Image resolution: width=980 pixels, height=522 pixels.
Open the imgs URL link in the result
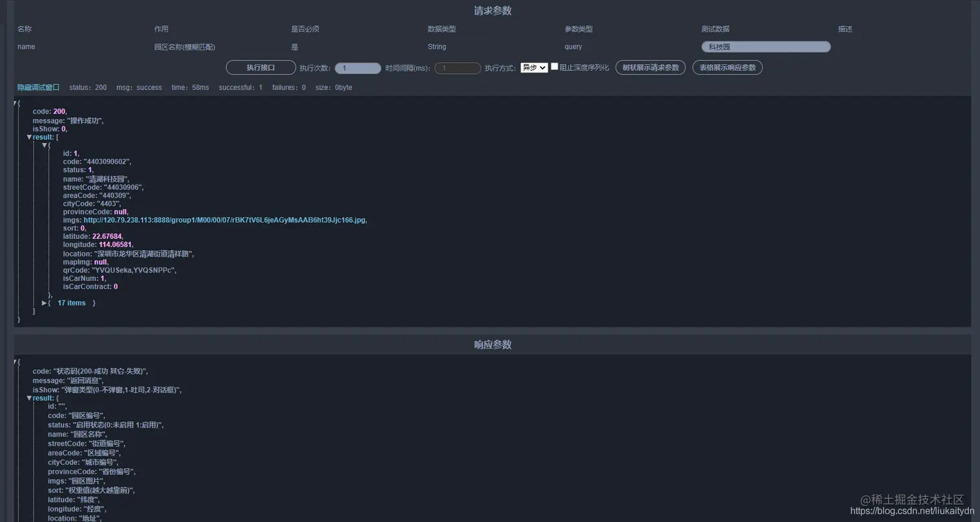coord(225,220)
